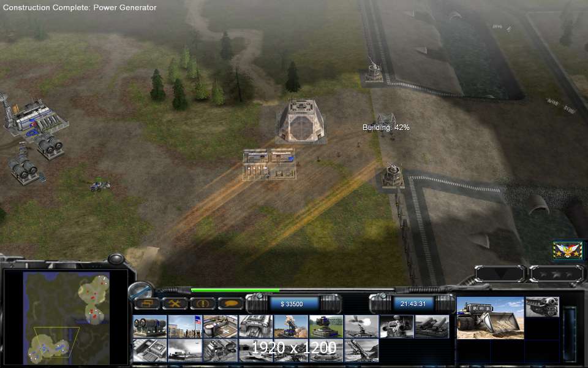Open the crossed-tools diplomacy button
Image resolution: width=588 pixels, height=368 pixels.
(175, 304)
